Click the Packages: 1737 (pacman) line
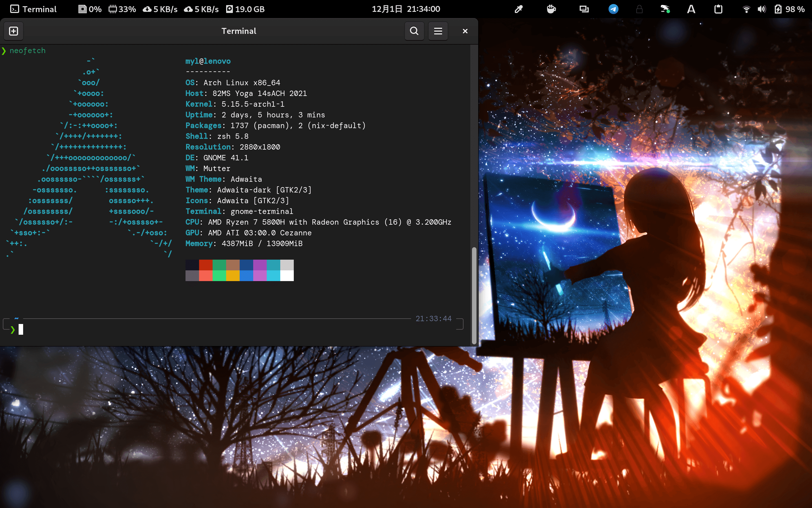The image size is (812, 508). click(x=275, y=126)
